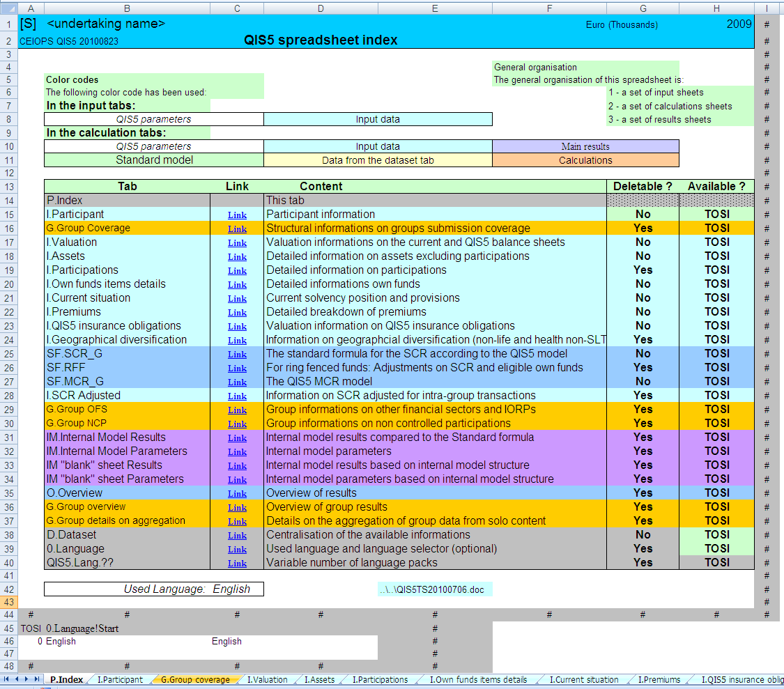
Task: Click the "QIS5 spreadsheet index" title
Action: point(321,40)
